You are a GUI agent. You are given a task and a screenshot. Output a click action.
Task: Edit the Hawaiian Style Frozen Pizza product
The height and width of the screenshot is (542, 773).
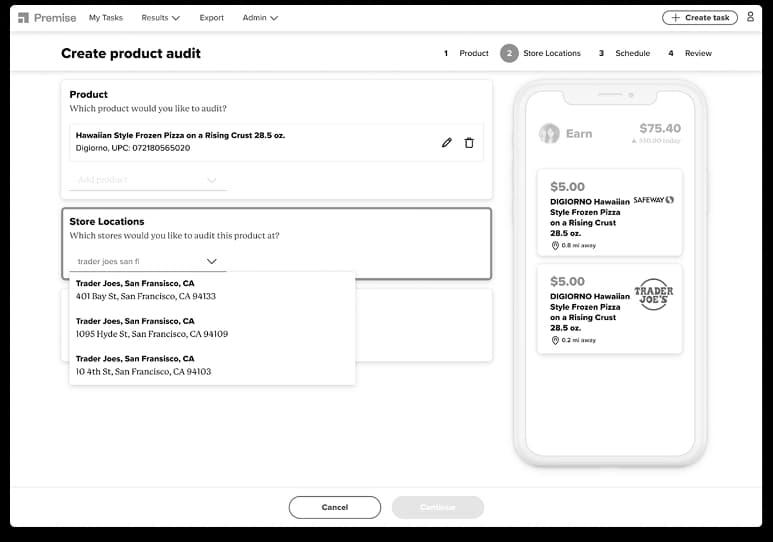pos(447,143)
